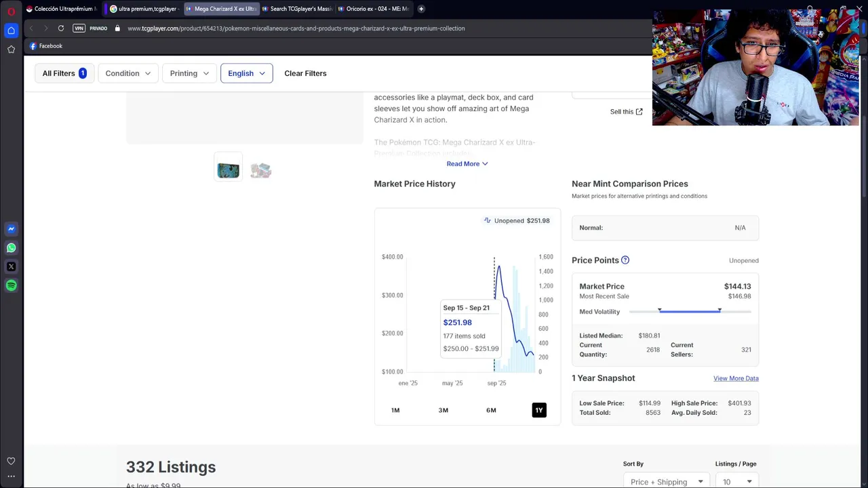Click the Unopened trend icon in chart legend

(487, 220)
